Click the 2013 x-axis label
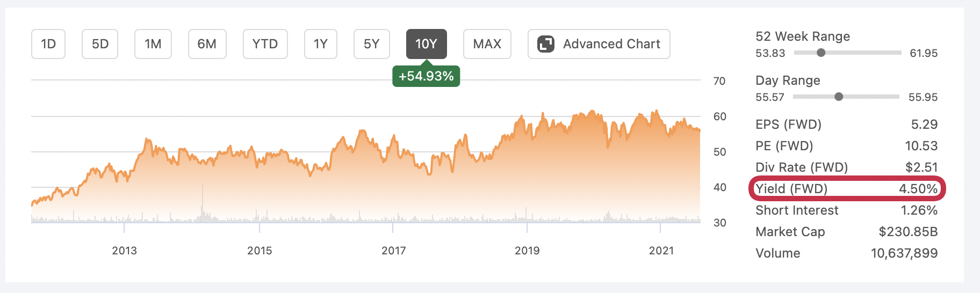Viewport: 980px width, 293px height. tap(124, 251)
